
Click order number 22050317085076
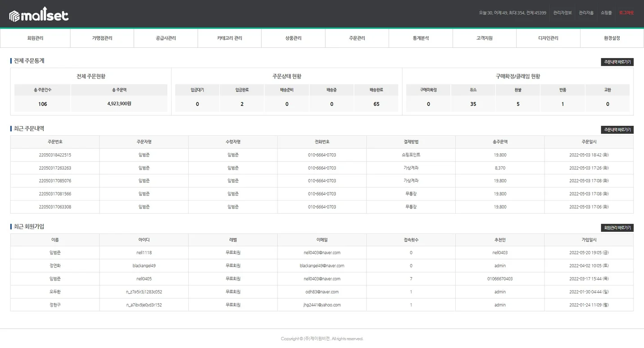[55, 181]
